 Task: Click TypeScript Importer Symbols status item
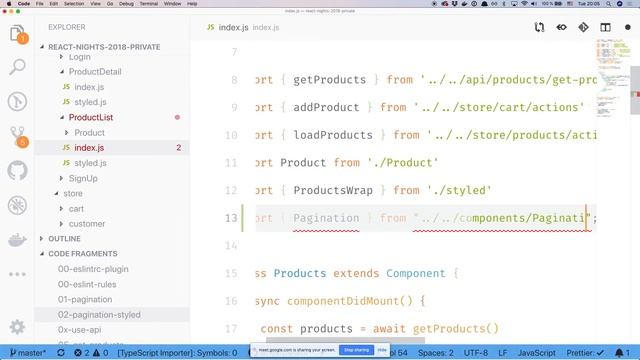pyautogui.click(x=177, y=353)
